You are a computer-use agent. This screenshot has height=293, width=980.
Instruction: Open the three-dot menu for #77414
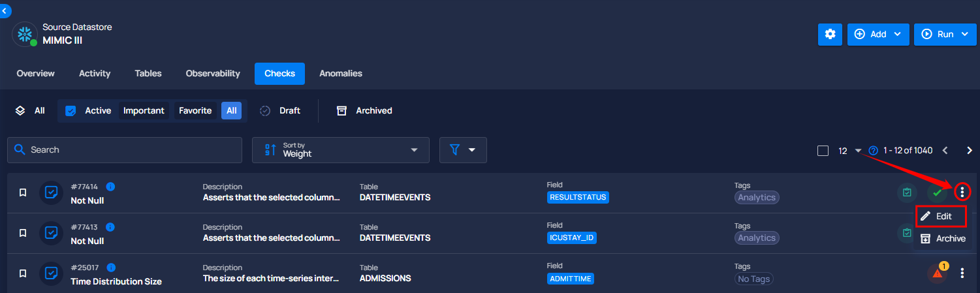pyautogui.click(x=962, y=193)
